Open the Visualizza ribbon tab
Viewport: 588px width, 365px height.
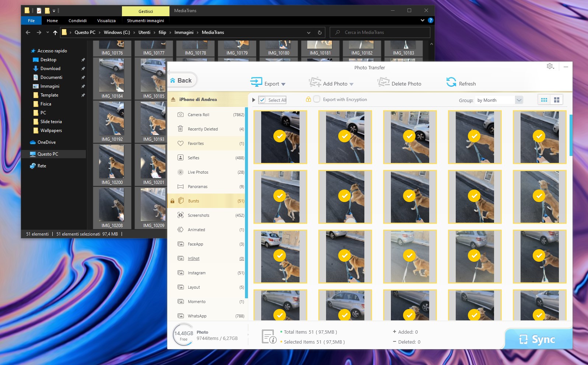pyautogui.click(x=106, y=21)
